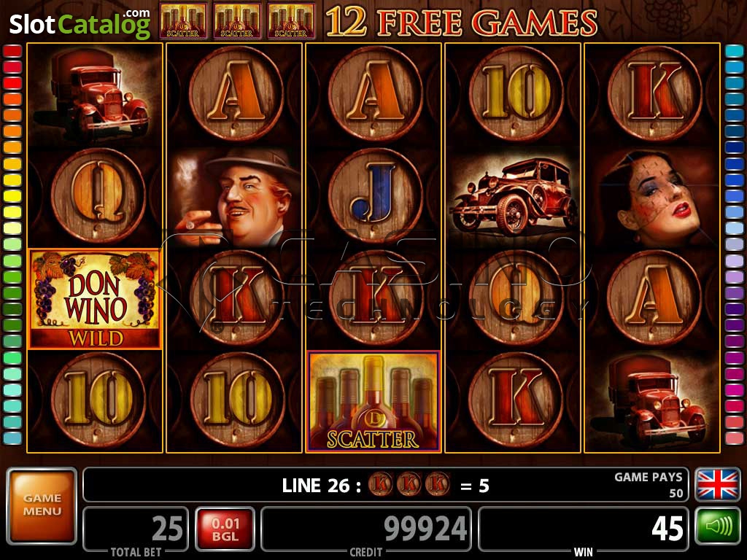The height and width of the screenshot is (560, 747).
Task: Select the red truck on fifth reel
Action: click(651, 402)
